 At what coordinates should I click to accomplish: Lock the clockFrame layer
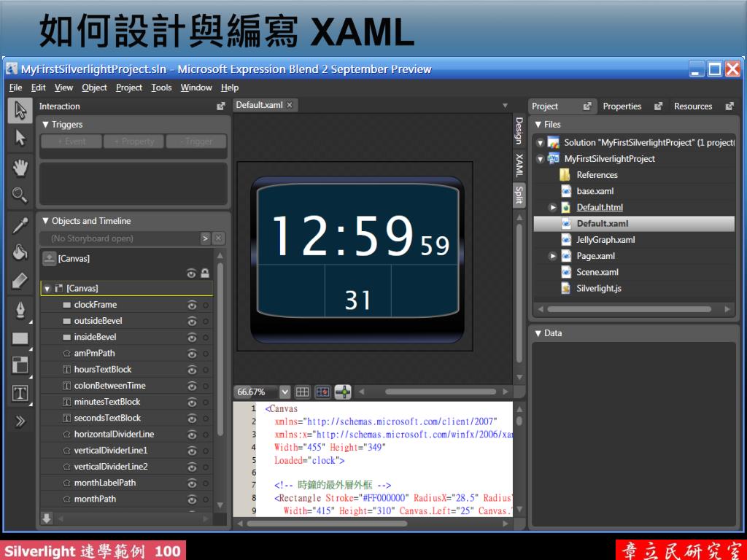click(206, 306)
